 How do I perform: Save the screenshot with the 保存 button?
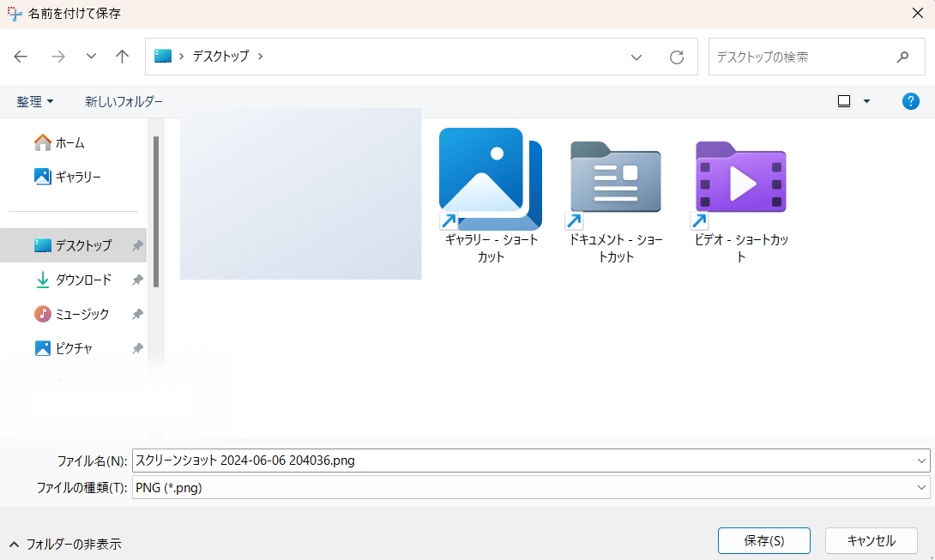(763, 540)
